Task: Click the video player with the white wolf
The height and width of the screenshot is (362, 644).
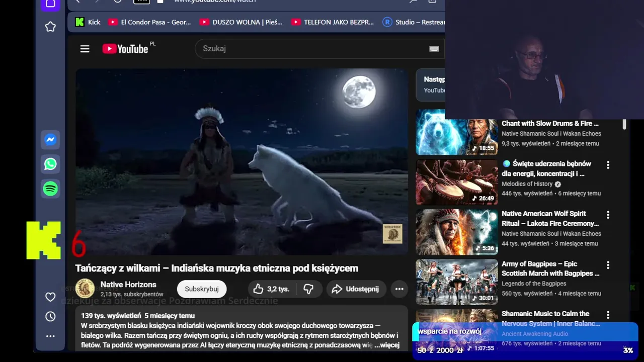Action: pos(242,162)
